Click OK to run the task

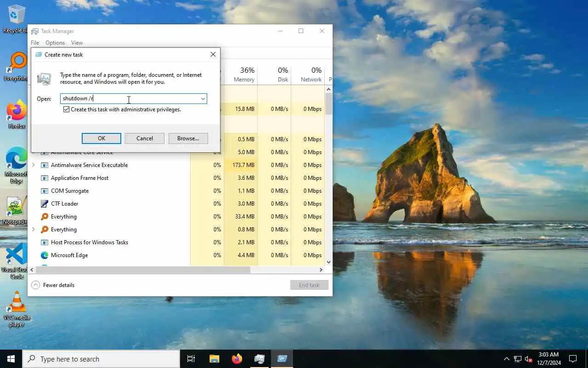click(102, 138)
